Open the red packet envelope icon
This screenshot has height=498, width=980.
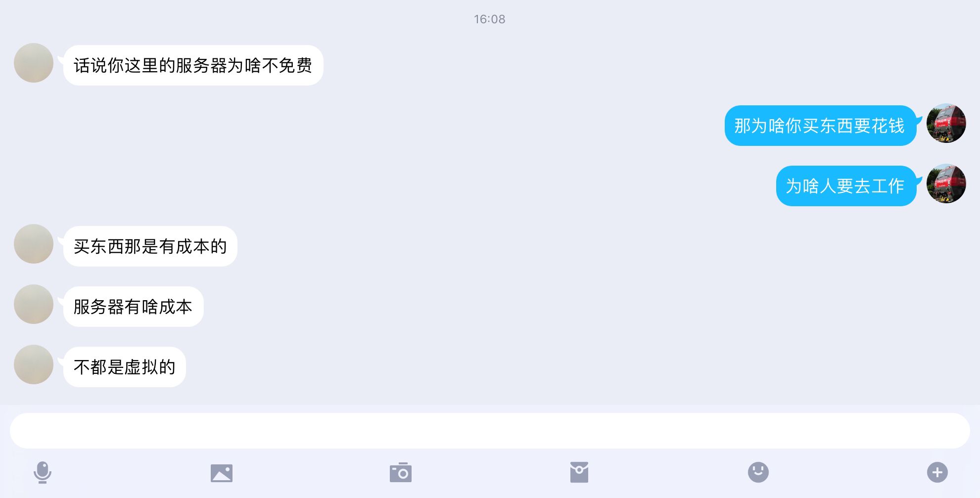click(x=579, y=472)
